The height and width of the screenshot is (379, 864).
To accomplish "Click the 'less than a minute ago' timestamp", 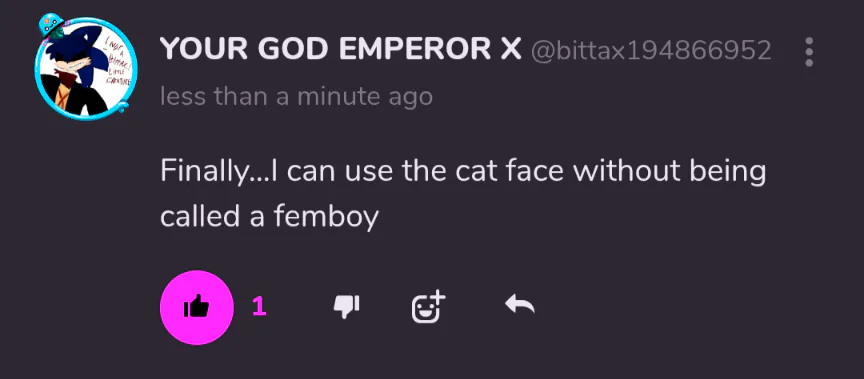I will (296, 97).
